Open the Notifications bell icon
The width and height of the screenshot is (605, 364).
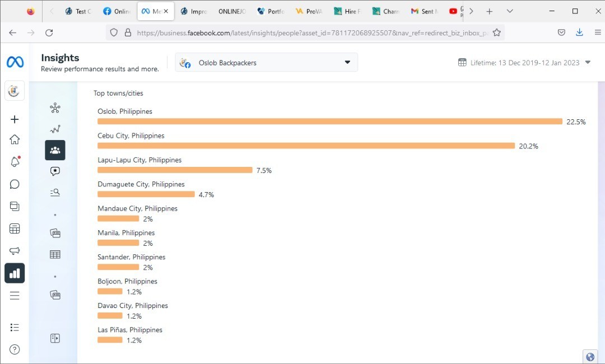15,162
